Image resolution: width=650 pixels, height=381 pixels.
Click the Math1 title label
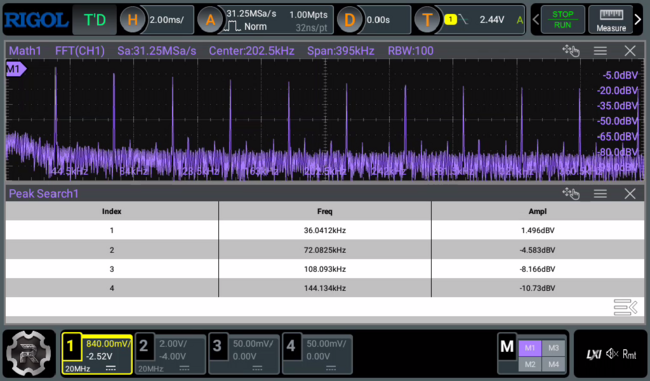coord(25,51)
